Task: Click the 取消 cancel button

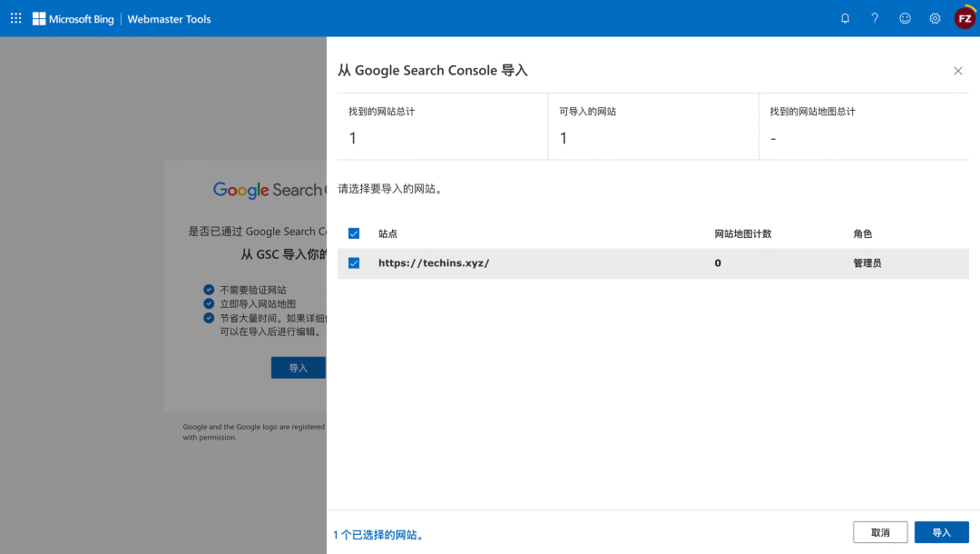Action: tap(880, 532)
